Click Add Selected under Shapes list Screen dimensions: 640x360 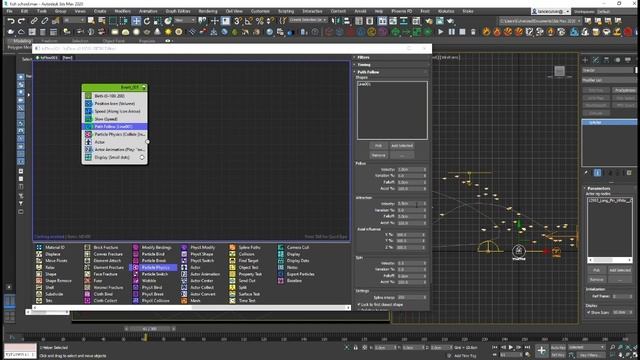point(402,146)
